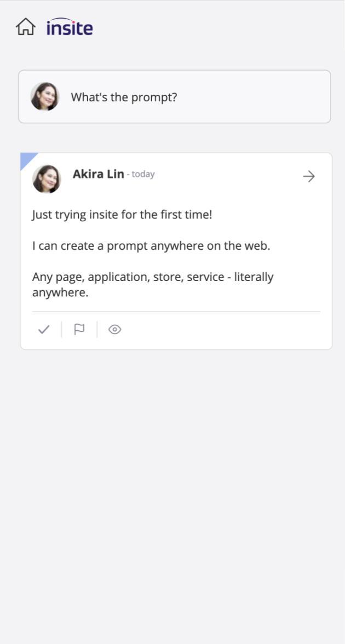Select Akira Lin's prompt card
345x644 pixels.
click(175, 252)
